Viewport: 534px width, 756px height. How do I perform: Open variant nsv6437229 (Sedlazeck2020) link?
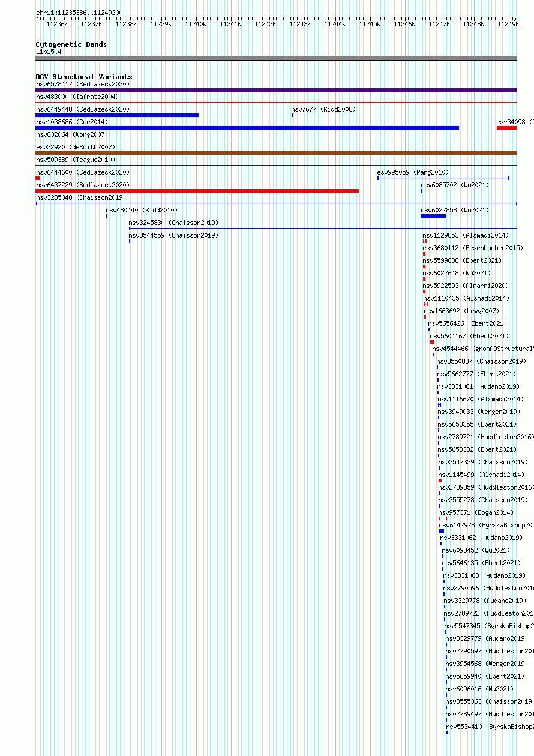click(83, 185)
